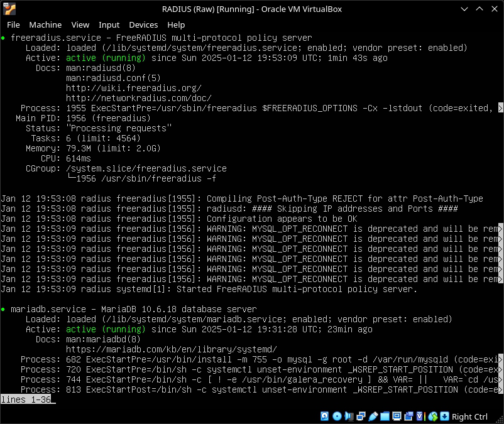Toggle keyboard capture via Right Ctrl indicator
Viewport: 504px width, 424px height.
[x=444, y=416]
